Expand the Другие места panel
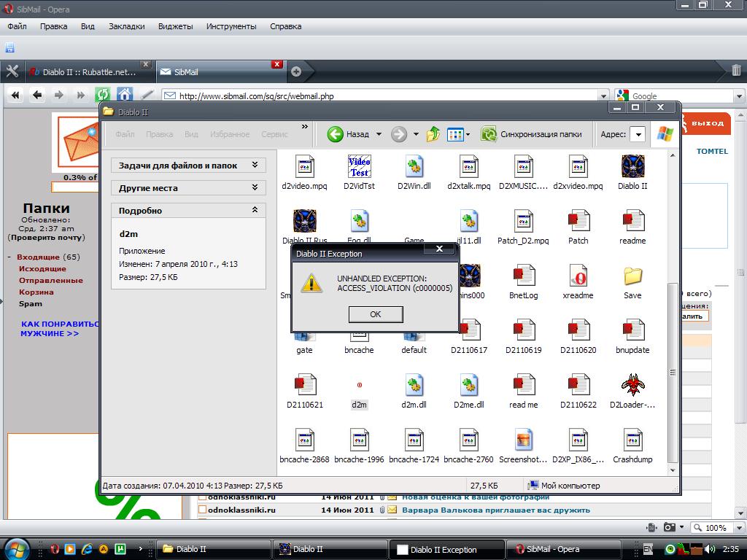 point(255,187)
